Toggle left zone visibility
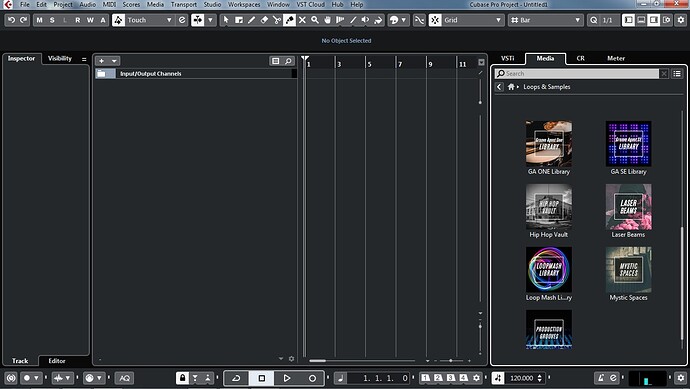The height and width of the screenshot is (389, 690). pos(628,20)
